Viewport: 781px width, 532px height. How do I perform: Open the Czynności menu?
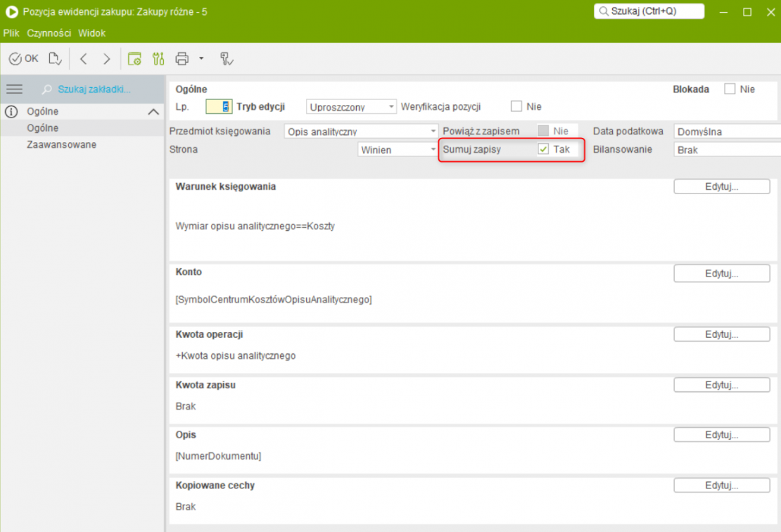coord(49,33)
